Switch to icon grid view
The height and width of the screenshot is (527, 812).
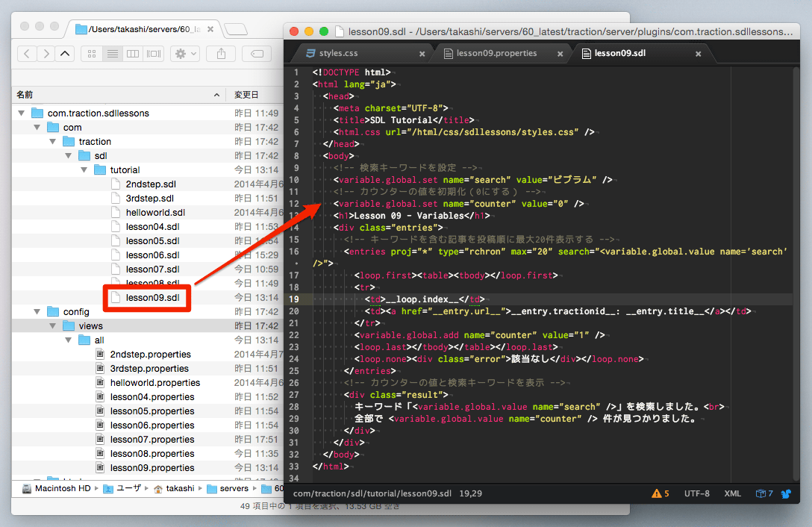92,54
